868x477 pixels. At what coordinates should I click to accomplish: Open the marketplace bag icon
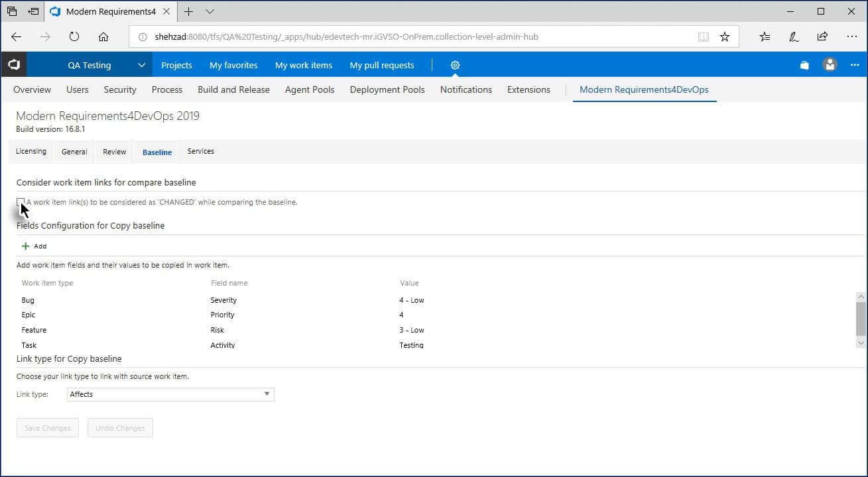pos(804,65)
